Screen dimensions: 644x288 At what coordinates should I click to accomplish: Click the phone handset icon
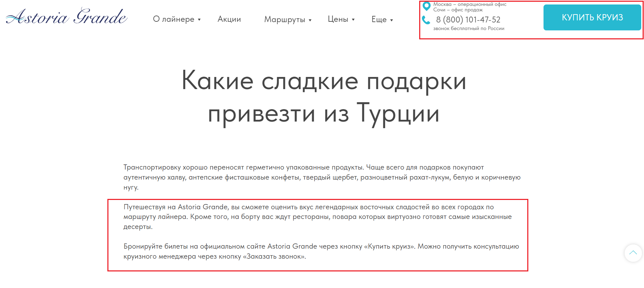click(426, 20)
